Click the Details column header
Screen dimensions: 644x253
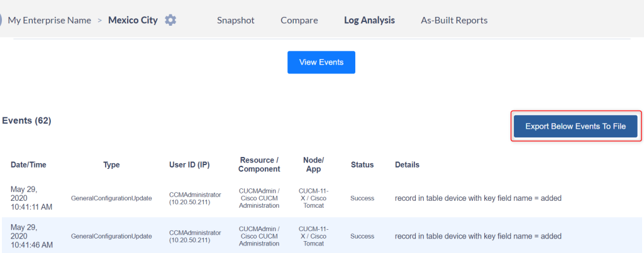click(407, 165)
